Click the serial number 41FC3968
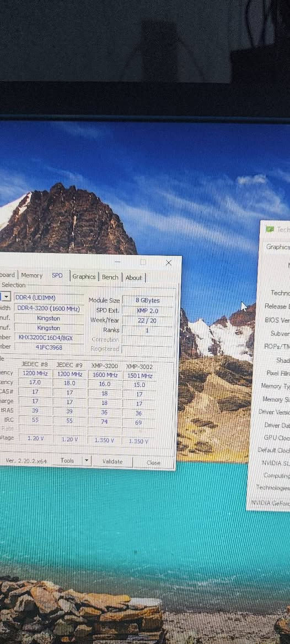The width and height of the screenshot is (290, 644). tap(49, 347)
